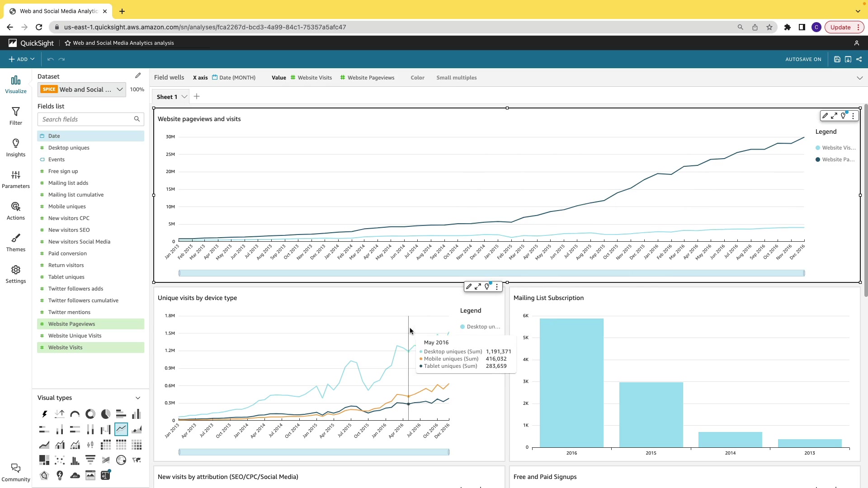Edit dataset with pencil icon
Screen dimensions: 868x488
[x=138, y=76]
